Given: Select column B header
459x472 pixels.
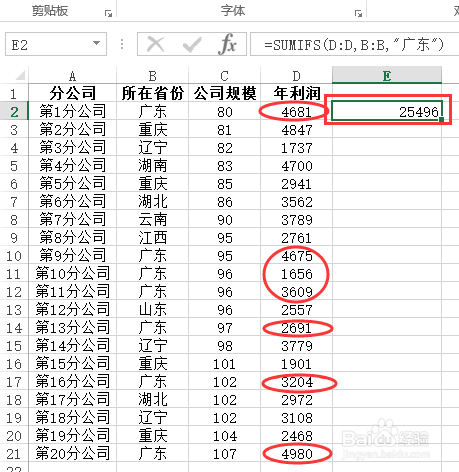Looking at the screenshot, I should coord(153,75).
